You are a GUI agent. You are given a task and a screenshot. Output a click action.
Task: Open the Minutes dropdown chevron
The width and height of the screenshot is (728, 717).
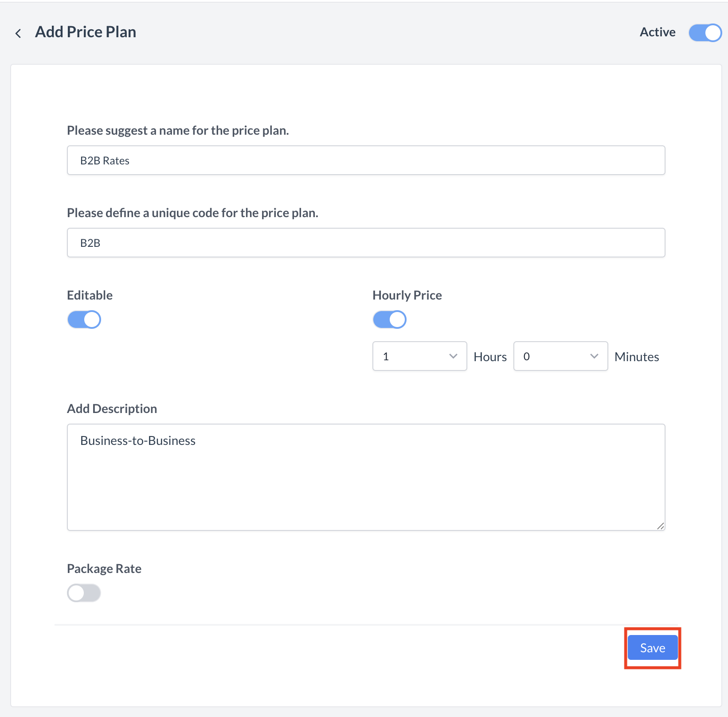595,356
